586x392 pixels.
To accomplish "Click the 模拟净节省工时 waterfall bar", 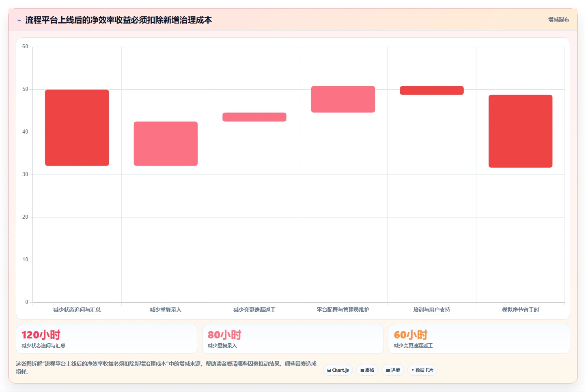I will (x=520, y=131).
